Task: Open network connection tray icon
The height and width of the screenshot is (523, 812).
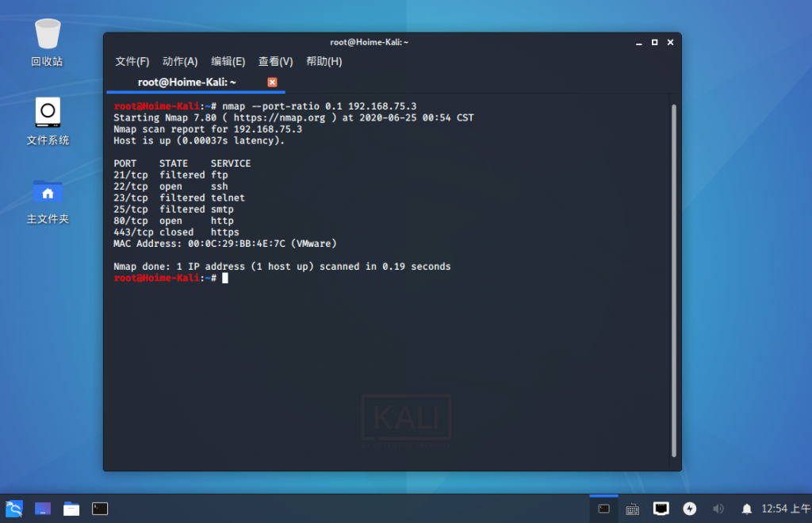Action: tap(661, 509)
